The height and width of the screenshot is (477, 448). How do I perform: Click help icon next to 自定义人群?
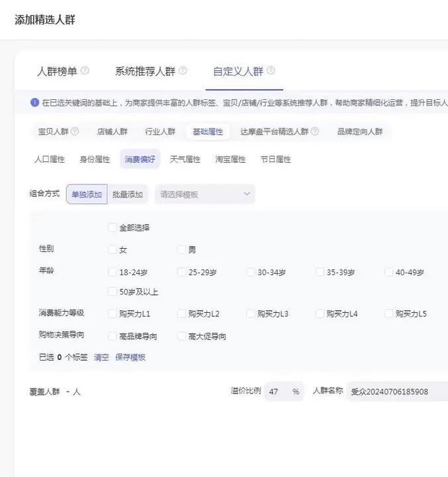(x=271, y=71)
